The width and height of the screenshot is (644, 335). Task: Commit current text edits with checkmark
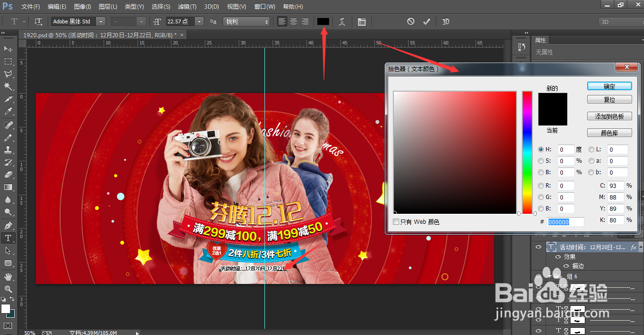click(427, 21)
